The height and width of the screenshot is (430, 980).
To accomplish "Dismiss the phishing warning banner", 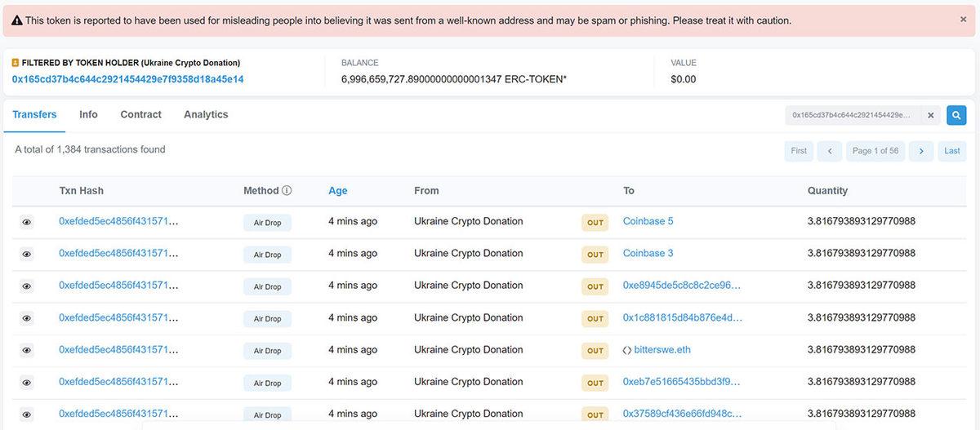I will (x=963, y=20).
